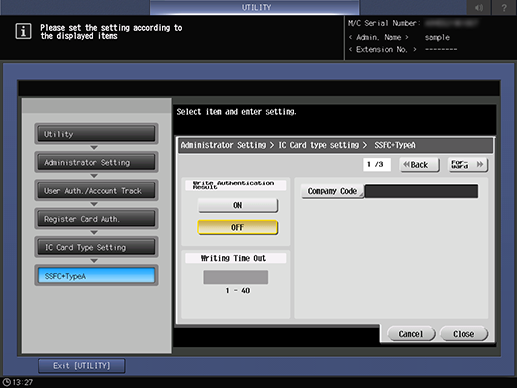Click the information icon beside the message
The image size is (517, 388).
pos(23,31)
